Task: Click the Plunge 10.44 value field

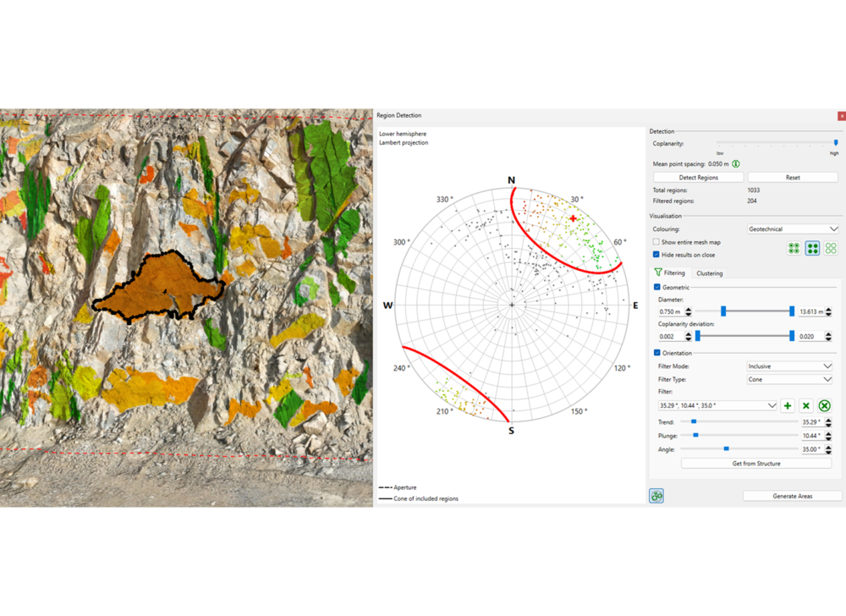Action: [812, 436]
